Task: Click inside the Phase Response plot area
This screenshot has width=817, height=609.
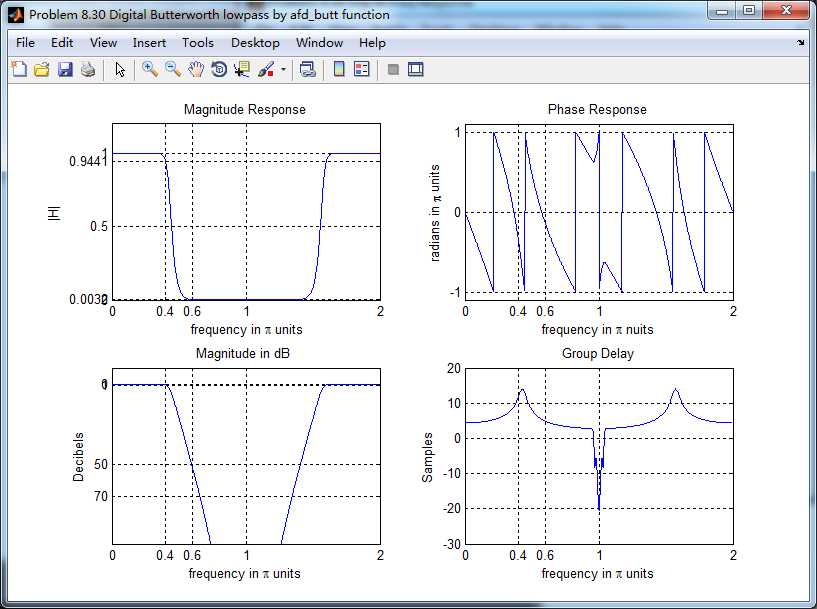Action: coord(599,213)
